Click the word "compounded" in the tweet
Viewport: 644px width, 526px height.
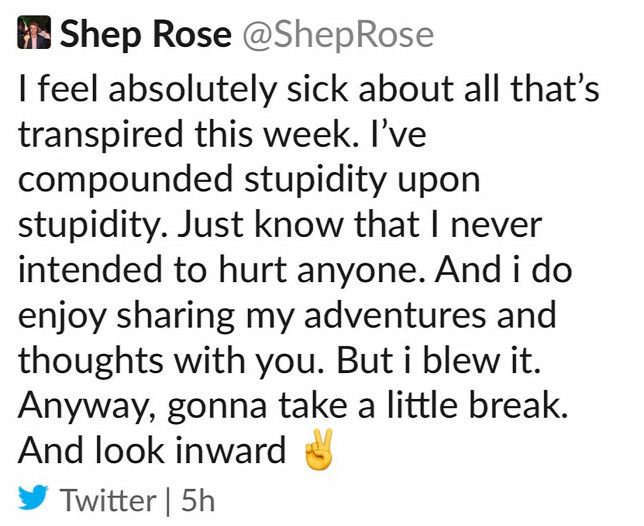click(x=125, y=181)
